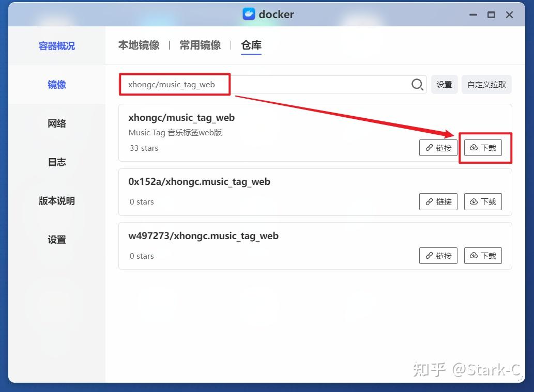Select the 仓库 tab
Viewport: 534px width, 392px height.
pos(251,45)
